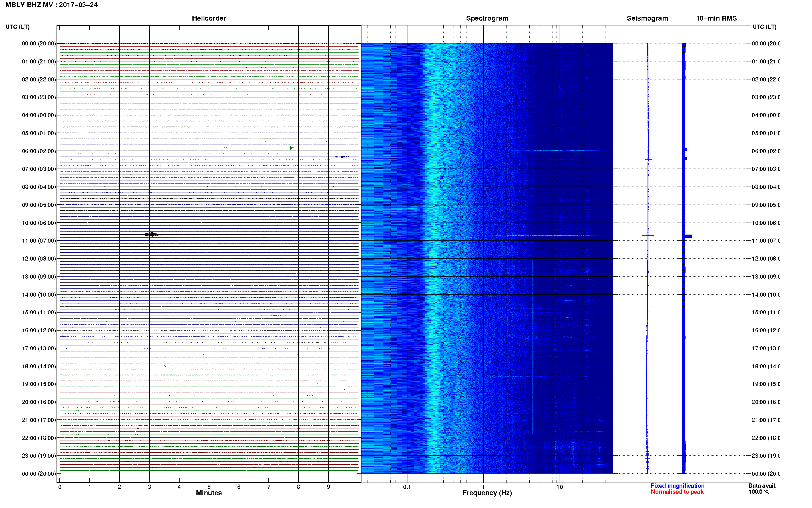The height and width of the screenshot is (508, 812).
Task: Click the left '11:00 (07:00)' time label
Action: point(39,241)
